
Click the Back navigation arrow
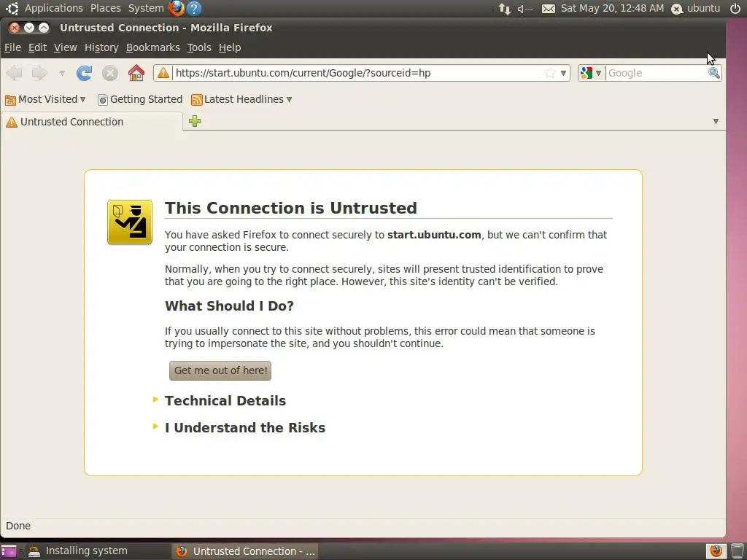(15, 73)
